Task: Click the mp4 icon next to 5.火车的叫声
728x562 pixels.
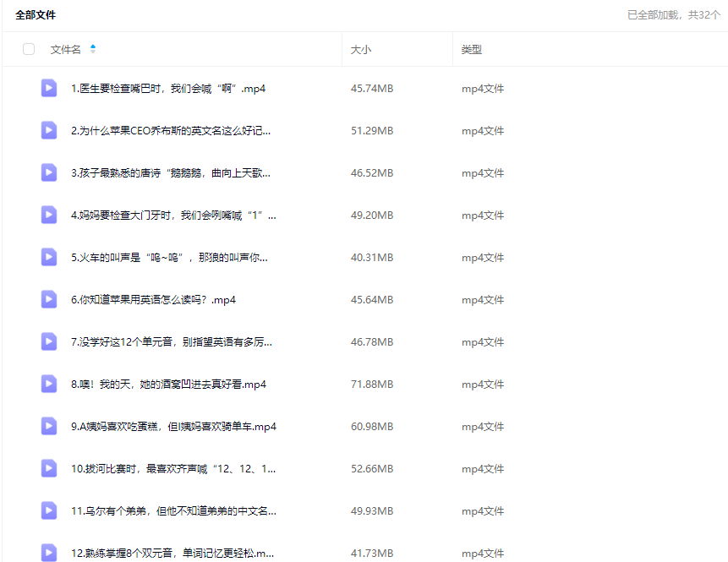Action: tap(49, 257)
